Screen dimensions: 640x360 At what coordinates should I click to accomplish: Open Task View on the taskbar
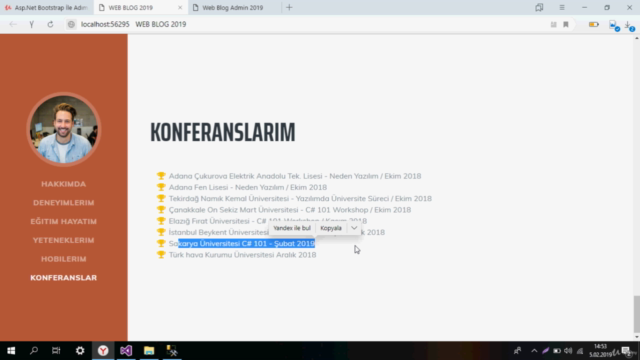click(x=56, y=351)
